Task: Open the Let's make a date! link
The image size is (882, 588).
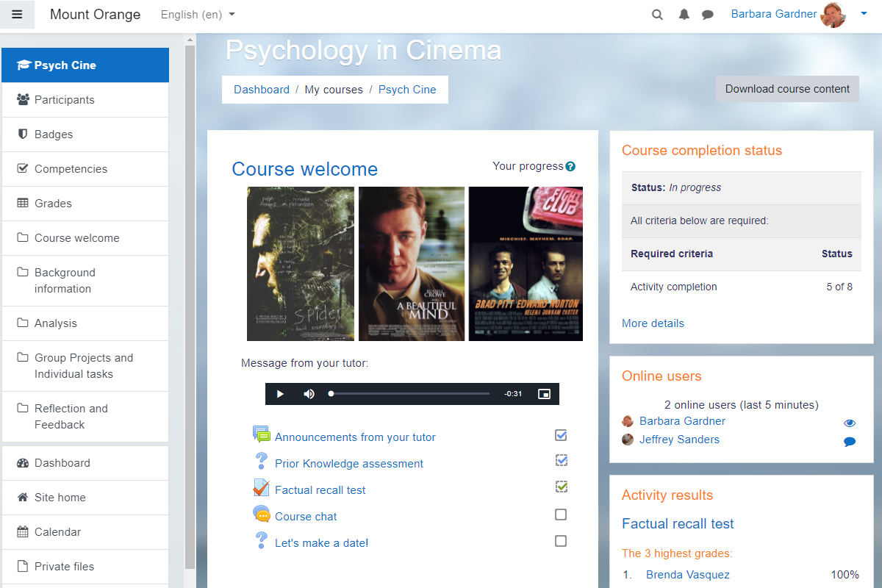Action: point(321,543)
